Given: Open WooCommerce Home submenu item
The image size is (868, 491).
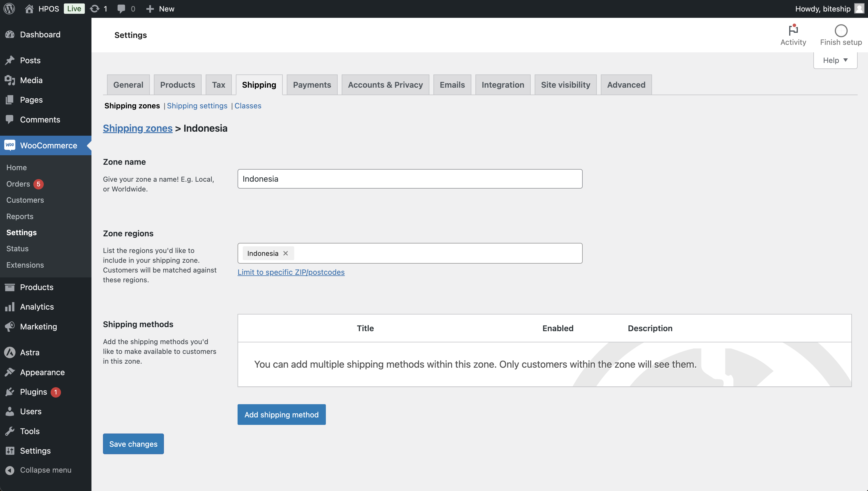Looking at the screenshot, I should [x=16, y=168].
